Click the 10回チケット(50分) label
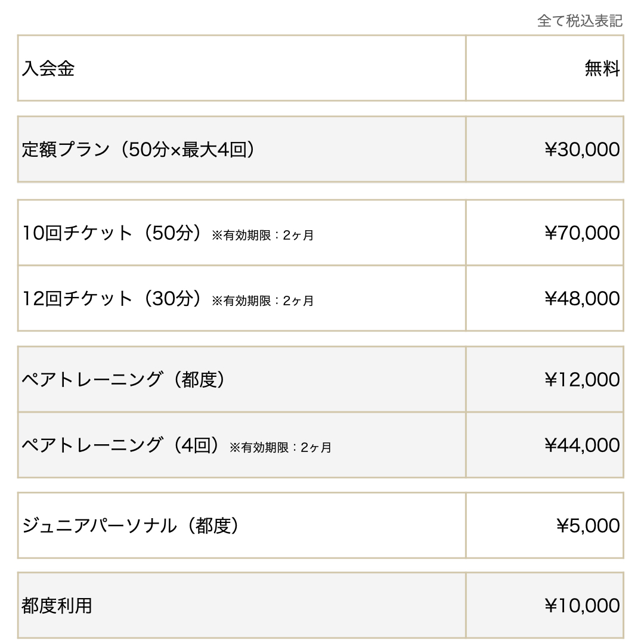This screenshot has width=644, height=644. coord(112,233)
